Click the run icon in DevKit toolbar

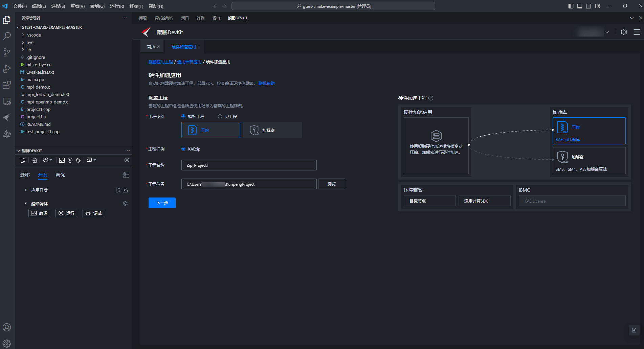(x=70, y=160)
